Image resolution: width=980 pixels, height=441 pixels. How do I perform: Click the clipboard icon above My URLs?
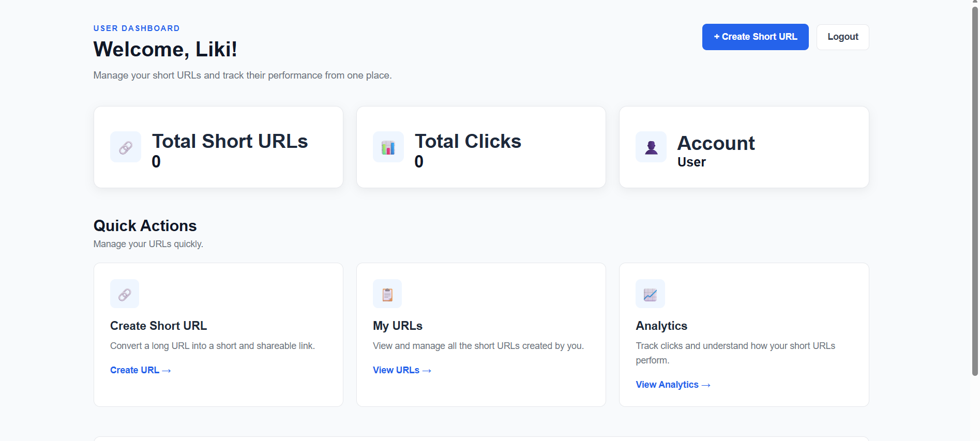tap(387, 294)
